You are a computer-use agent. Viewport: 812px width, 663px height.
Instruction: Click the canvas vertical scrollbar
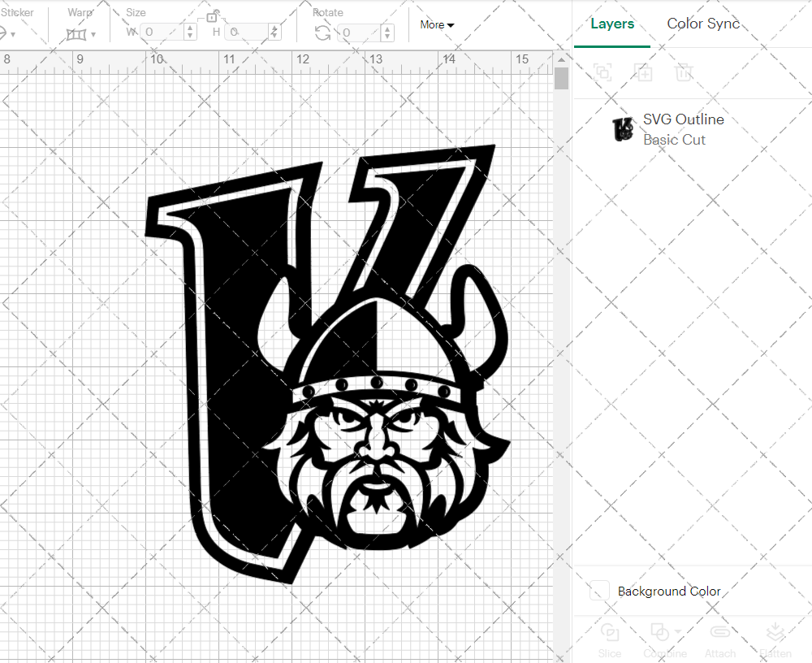click(x=560, y=77)
